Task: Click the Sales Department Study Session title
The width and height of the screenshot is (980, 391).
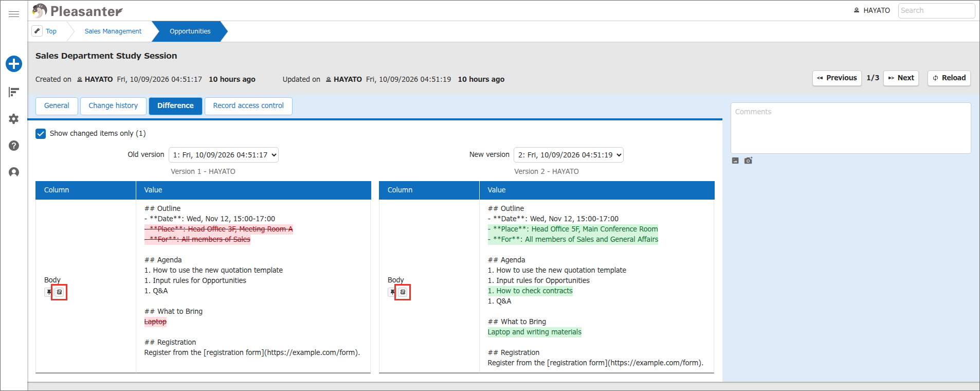Action: pyautogui.click(x=106, y=56)
